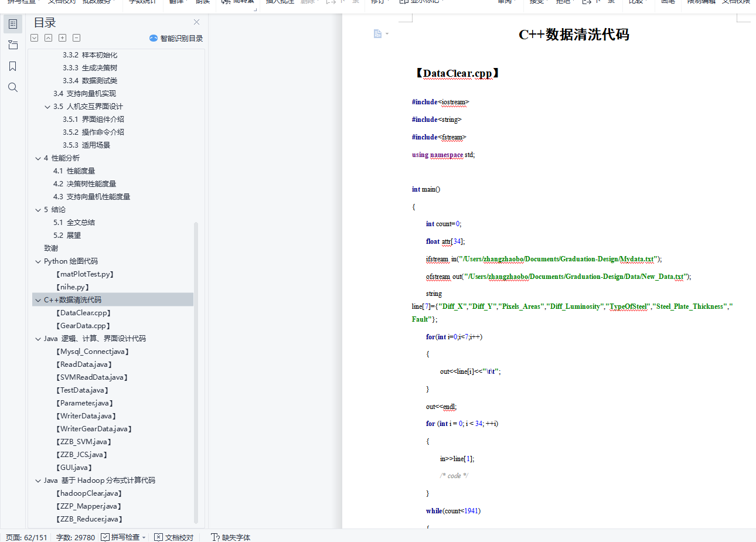Click the 【DataClear.cpp】 heading in document

point(457,73)
